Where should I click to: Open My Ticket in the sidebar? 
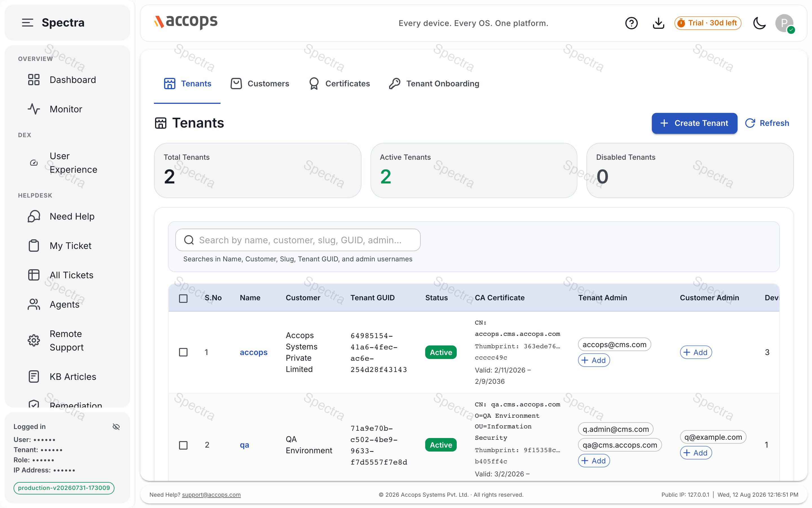coord(67,246)
